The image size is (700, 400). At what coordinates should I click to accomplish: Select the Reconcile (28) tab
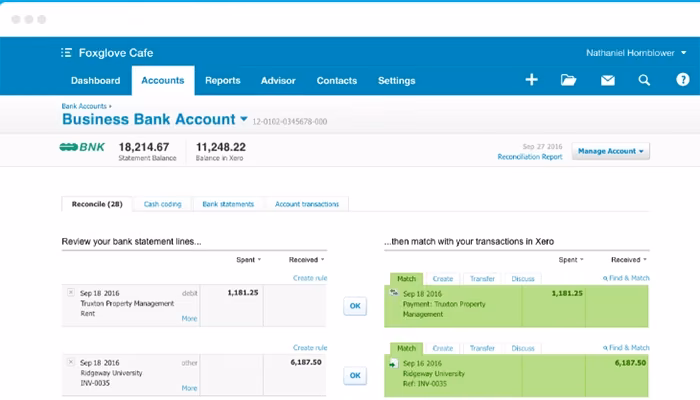(97, 204)
